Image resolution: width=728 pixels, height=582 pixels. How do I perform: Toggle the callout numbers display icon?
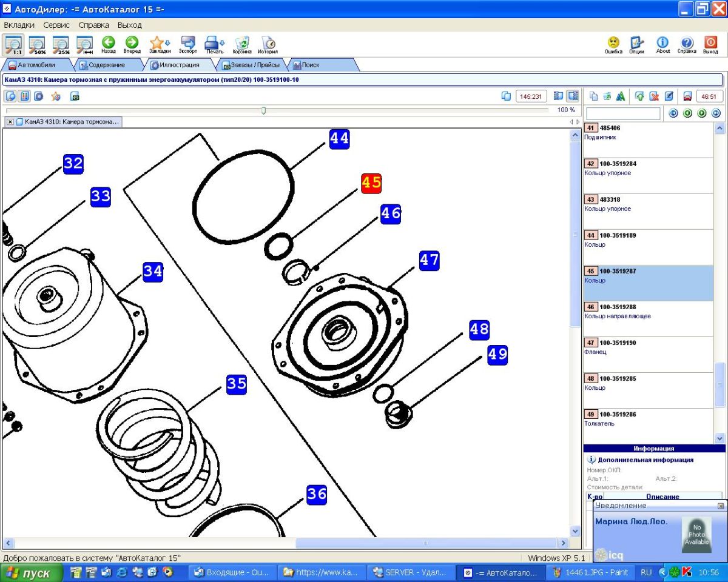pyautogui.click(x=24, y=96)
